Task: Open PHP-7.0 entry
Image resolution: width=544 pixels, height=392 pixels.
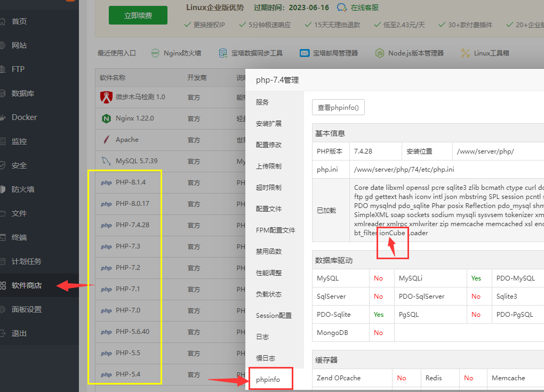Action: point(128,310)
